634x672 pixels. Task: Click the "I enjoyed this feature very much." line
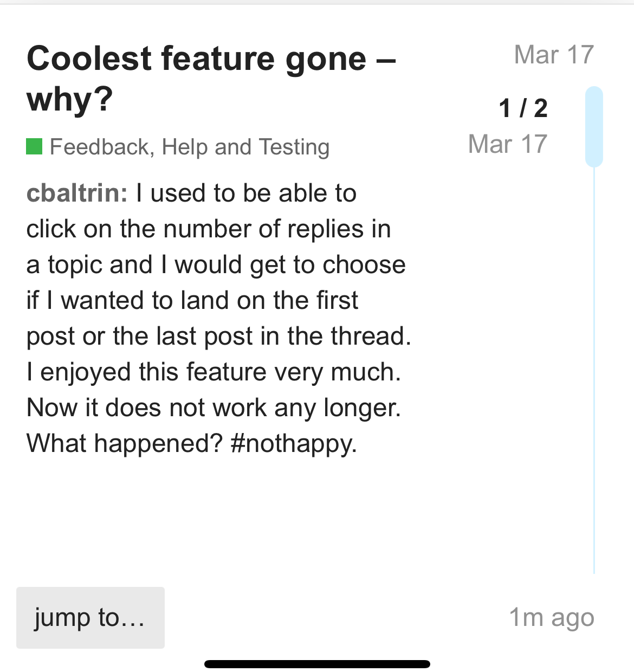[214, 372]
